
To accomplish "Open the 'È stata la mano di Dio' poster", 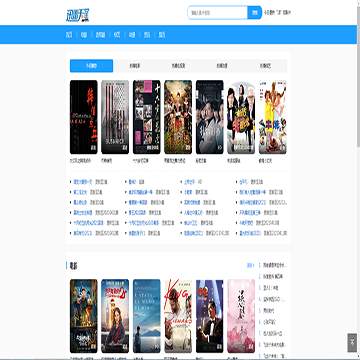I will tap(147, 316).
